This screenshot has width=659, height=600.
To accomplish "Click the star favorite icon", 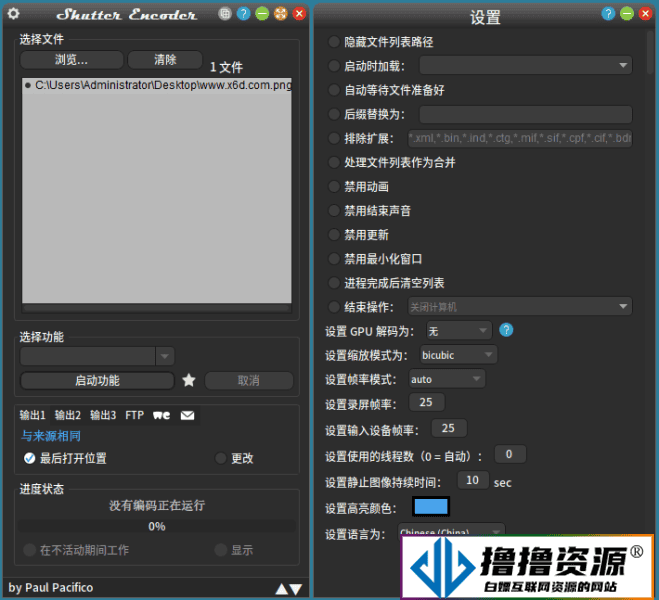I will pyautogui.click(x=189, y=380).
